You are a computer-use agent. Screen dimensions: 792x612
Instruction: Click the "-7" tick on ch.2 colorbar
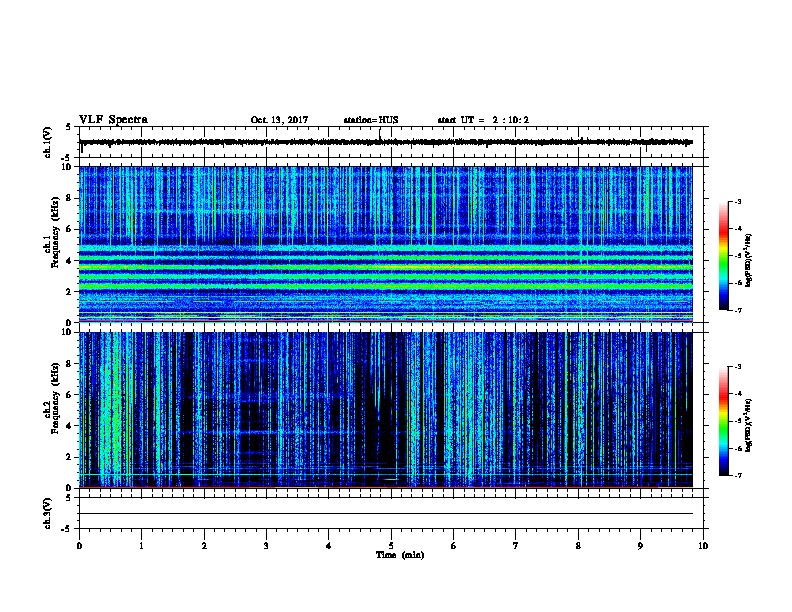tap(737, 475)
